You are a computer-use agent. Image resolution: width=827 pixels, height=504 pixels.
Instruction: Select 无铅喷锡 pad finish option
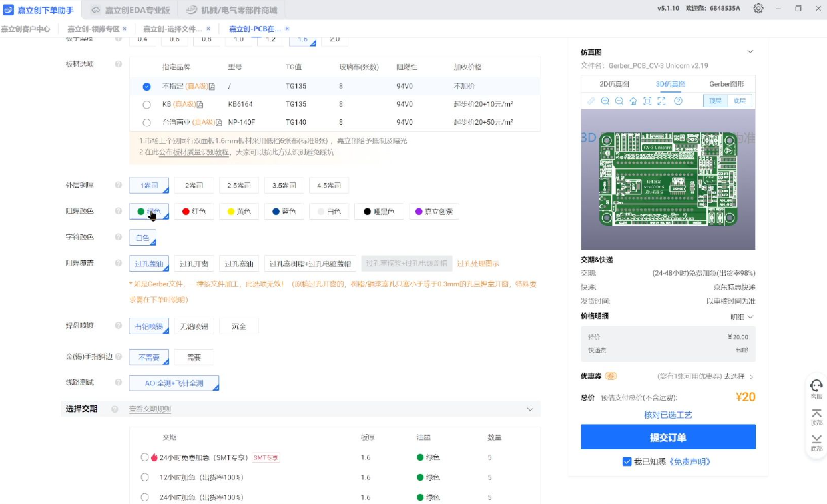[194, 326]
